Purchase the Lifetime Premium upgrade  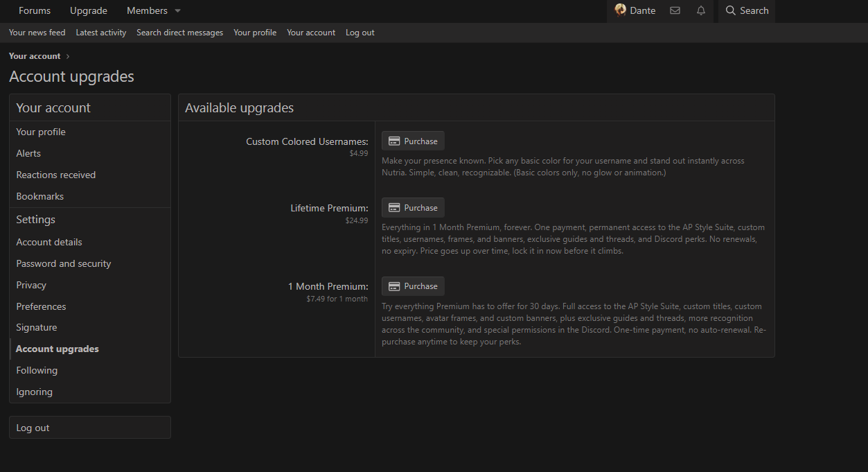coord(413,207)
